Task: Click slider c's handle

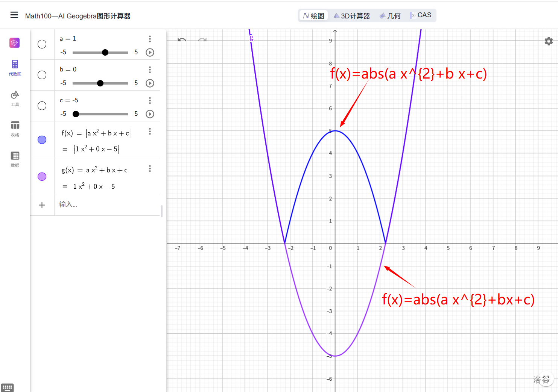Action: coord(76,114)
